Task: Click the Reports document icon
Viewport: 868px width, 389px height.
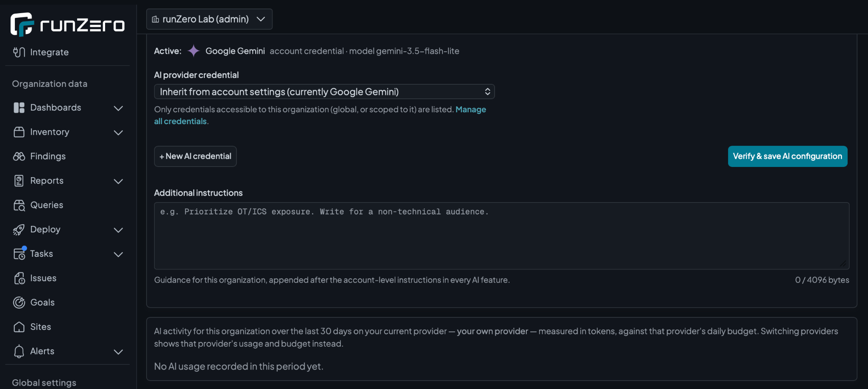Action: coord(19,181)
